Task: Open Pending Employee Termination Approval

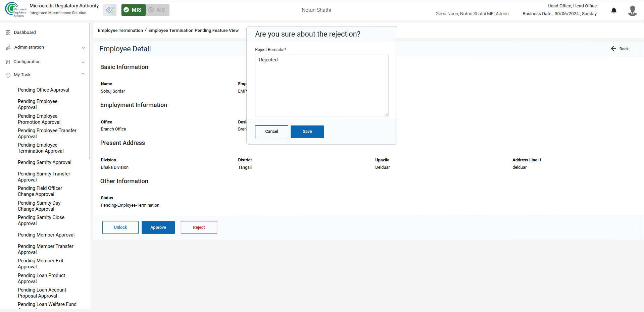Action: coord(41,148)
